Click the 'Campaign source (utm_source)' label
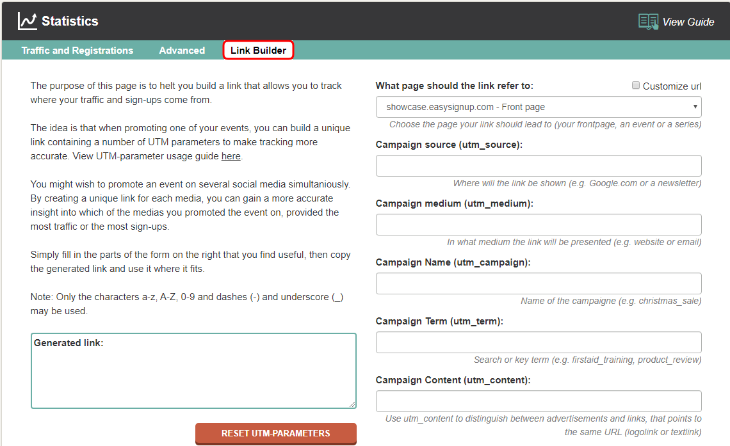Screen dimensions: 730x446 449,145
